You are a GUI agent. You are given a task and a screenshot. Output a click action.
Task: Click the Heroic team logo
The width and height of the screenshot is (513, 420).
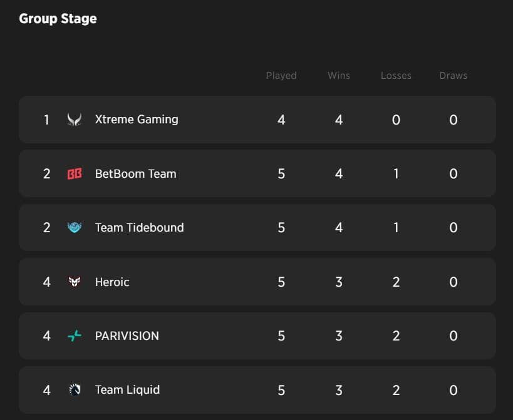click(75, 282)
